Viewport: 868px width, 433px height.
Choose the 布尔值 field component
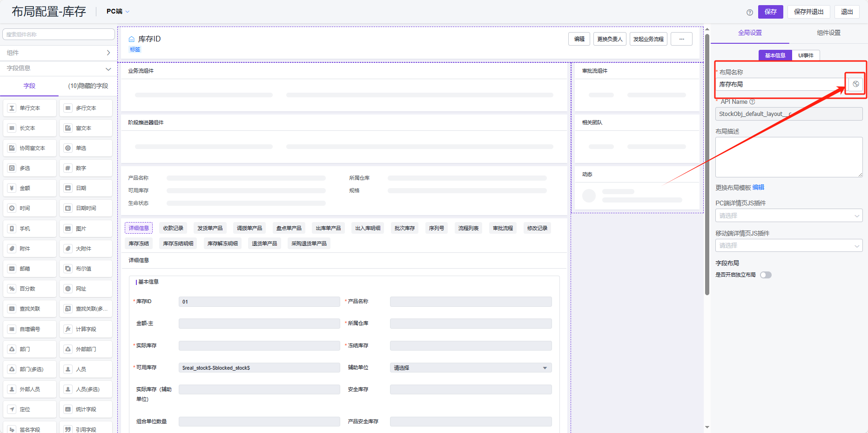pyautogui.click(x=86, y=269)
